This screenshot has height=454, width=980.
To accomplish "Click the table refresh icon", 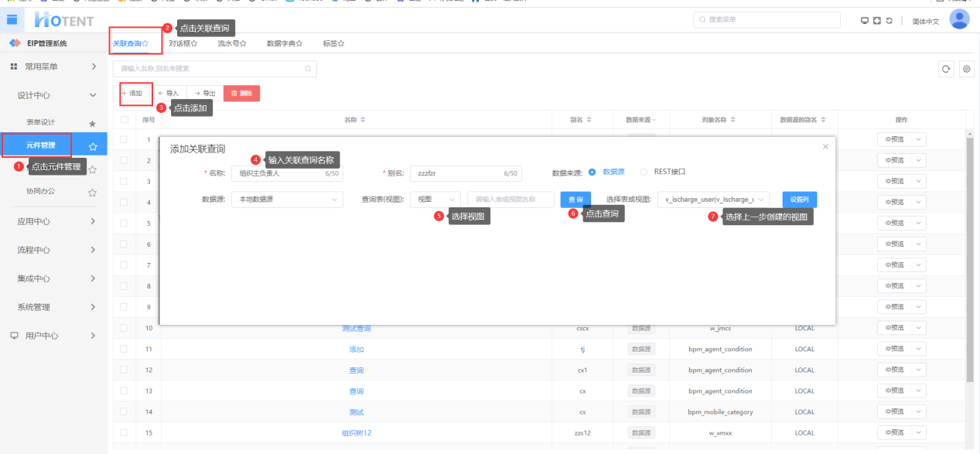I will pos(945,70).
